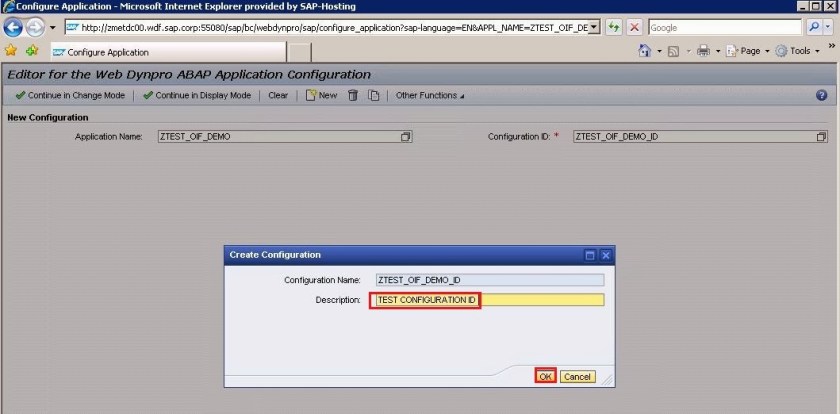Click the browser Home icon
This screenshot has width=840, height=414.
click(x=645, y=50)
